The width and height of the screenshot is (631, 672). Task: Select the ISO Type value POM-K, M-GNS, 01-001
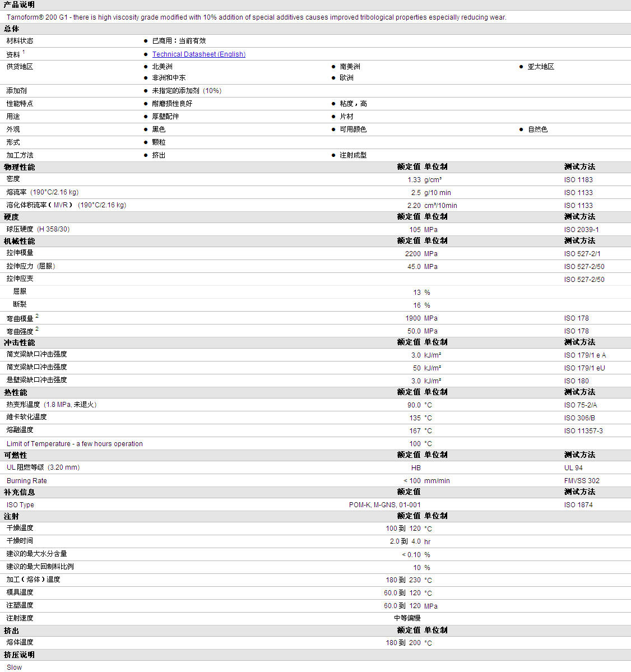[384, 505]
